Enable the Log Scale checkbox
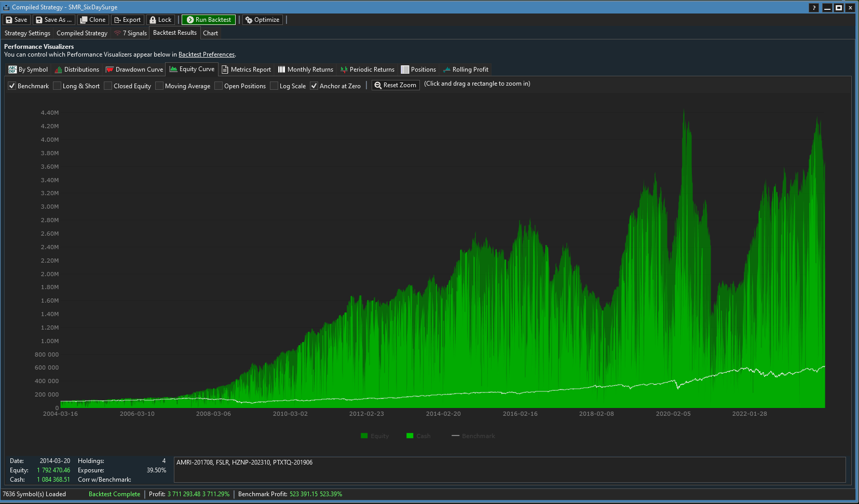This screenshot has width=859, height=504. click(274, 86)
